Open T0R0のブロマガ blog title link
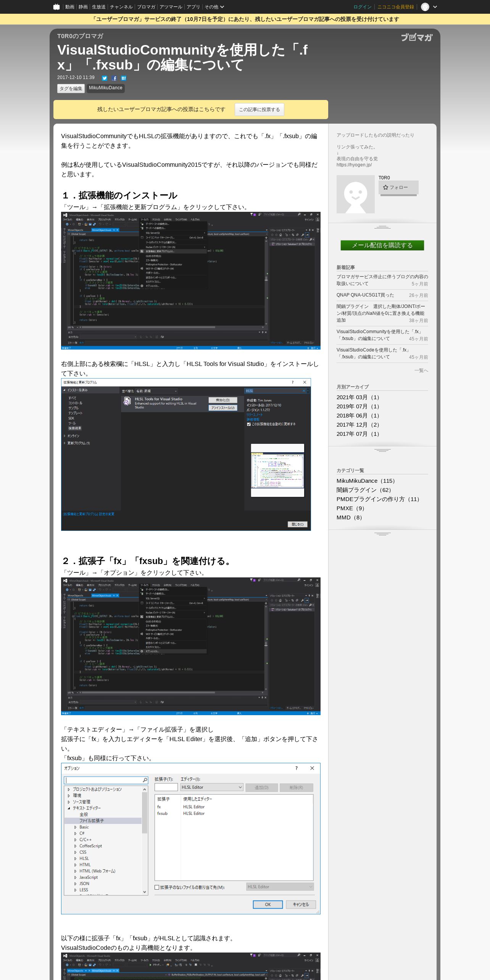 (x=80, y=36)
